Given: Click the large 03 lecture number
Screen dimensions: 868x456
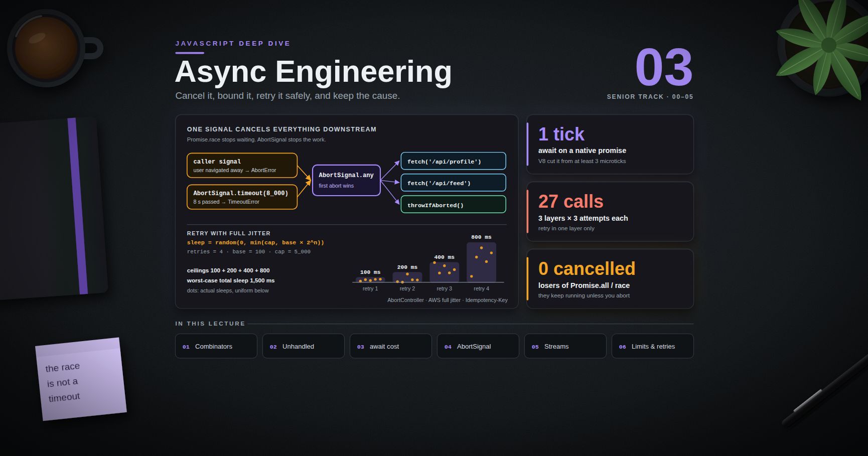Looking at the screenshot, I should pos(664,67).
